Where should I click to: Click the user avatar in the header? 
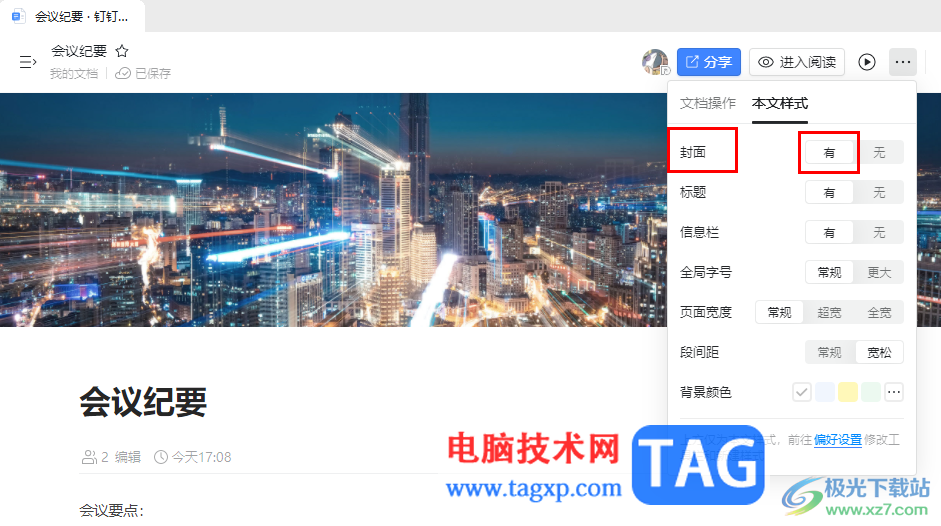coord(655,62)
